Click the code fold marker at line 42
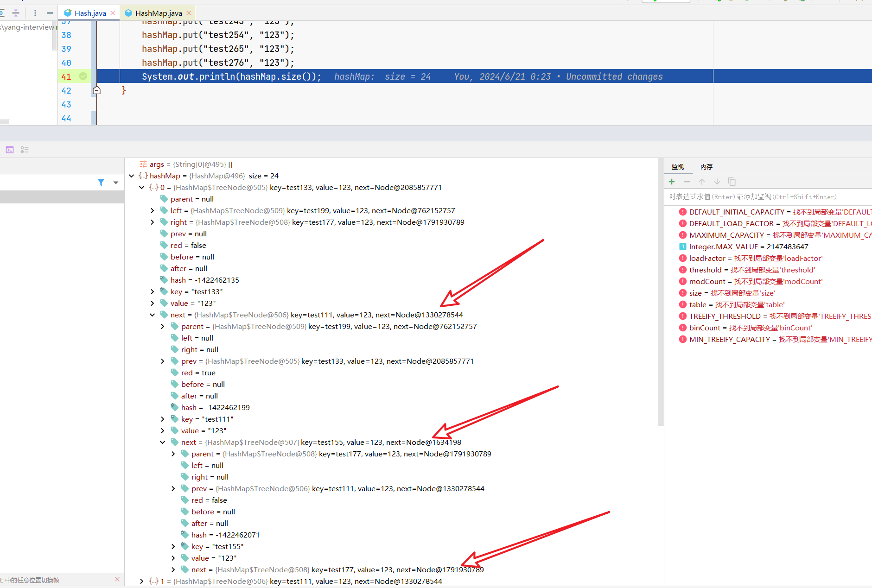 click(97, 90)
